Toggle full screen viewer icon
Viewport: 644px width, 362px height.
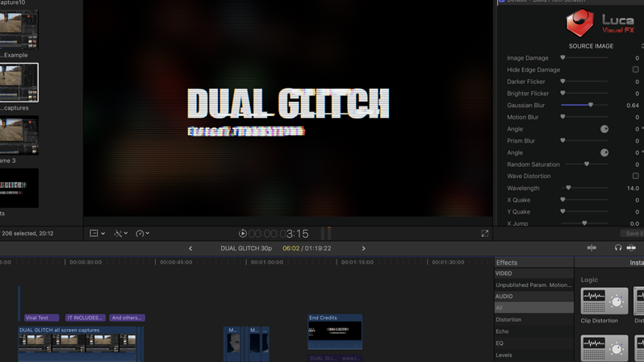coord(485,234)
